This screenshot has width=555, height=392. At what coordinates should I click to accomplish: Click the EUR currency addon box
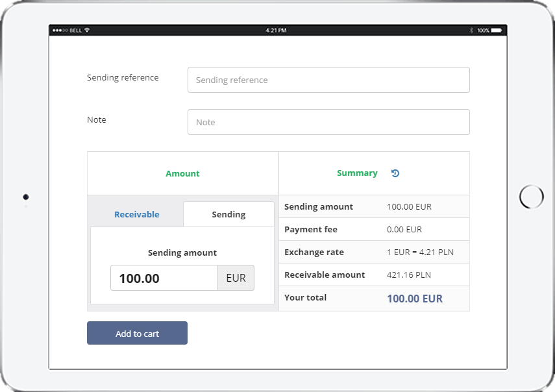236,278
